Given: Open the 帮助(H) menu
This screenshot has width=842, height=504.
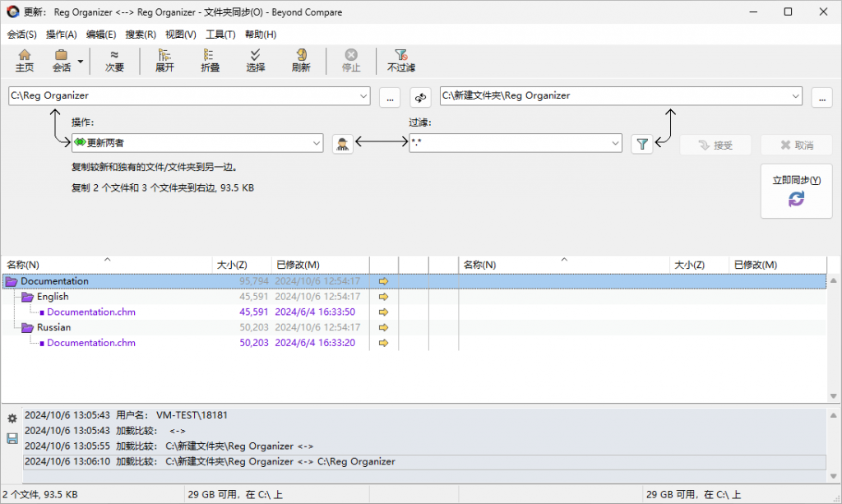Looking at the screenshot, I should click(261, 35).
